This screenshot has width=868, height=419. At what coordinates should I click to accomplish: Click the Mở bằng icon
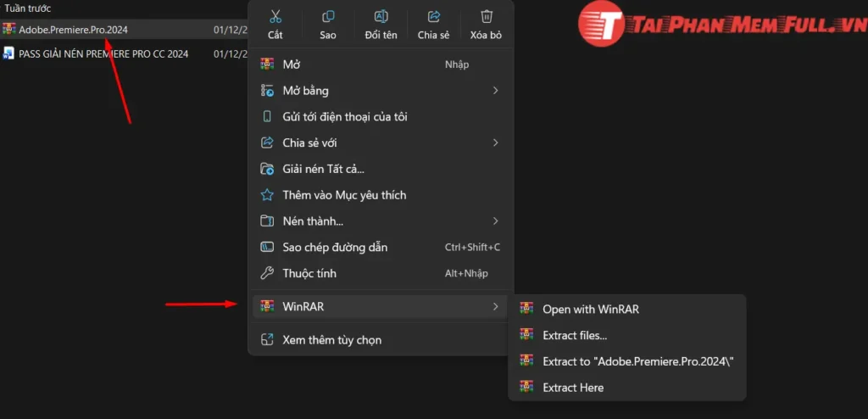pyautogui.click(x=267, y=91)
